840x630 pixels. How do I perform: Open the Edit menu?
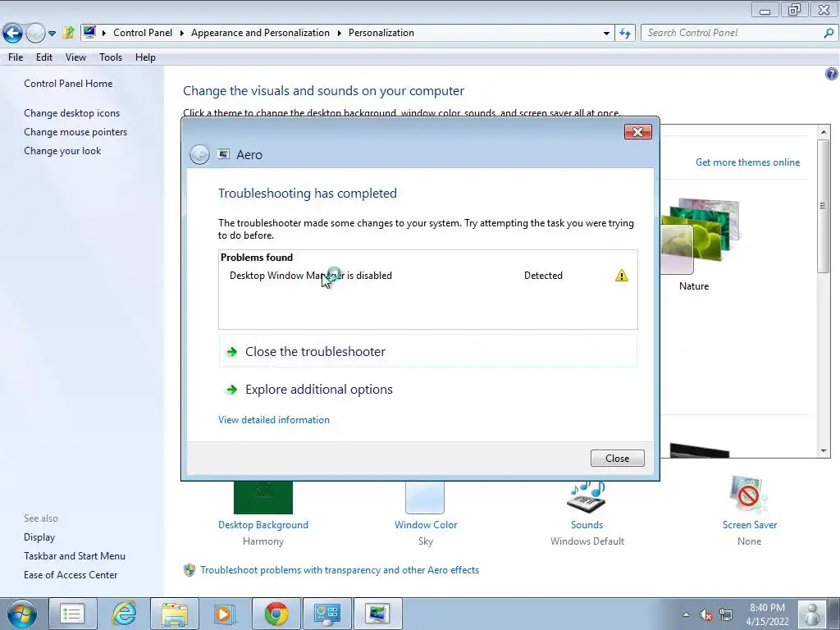point(44,57)
